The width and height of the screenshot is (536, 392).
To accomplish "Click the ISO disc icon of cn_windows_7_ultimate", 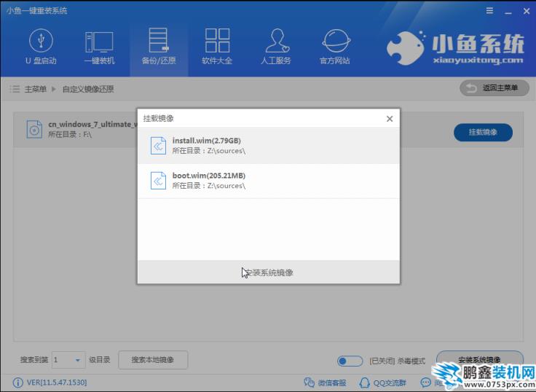I will 34,129.
